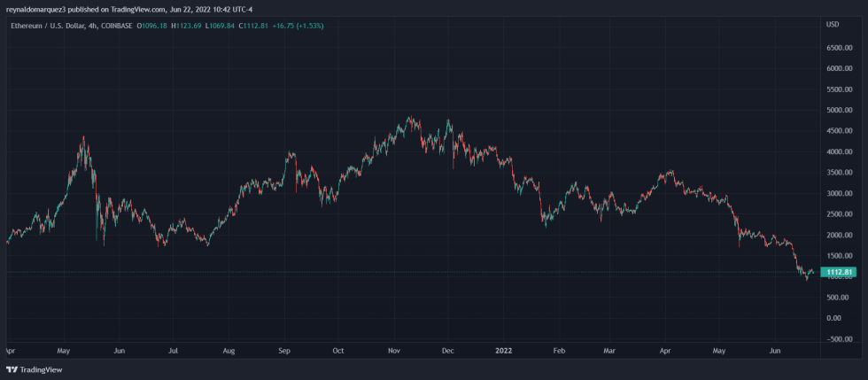Click the USD currency label on price axis
This screenshot has height=380, width=868.
pyautogui.click(x=832, y=24)
